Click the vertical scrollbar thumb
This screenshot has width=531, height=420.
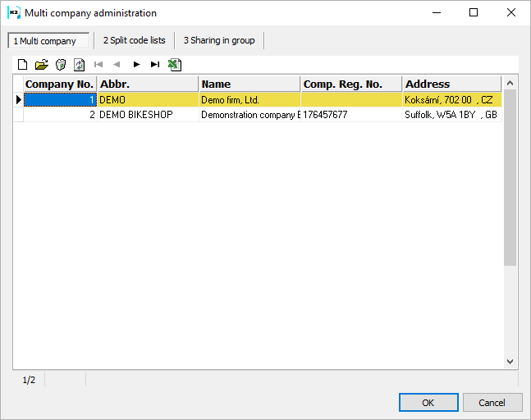[510, 177]
